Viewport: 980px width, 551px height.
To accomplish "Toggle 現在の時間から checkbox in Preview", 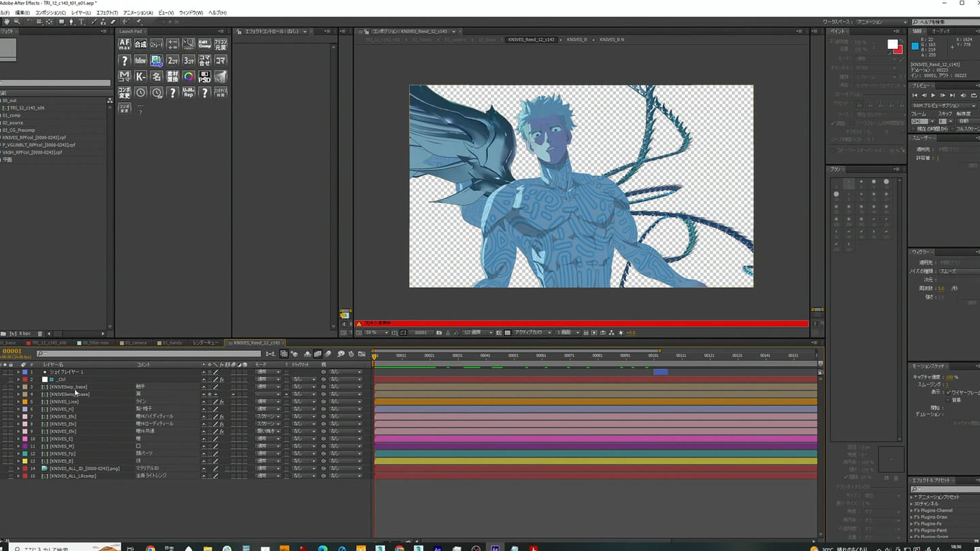I will tap(913, 129).
